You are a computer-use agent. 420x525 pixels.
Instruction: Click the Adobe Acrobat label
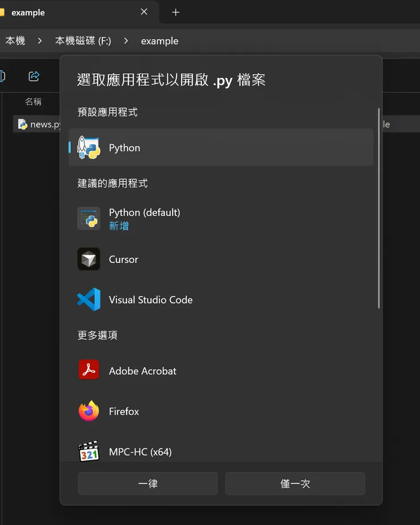(142, 371)
